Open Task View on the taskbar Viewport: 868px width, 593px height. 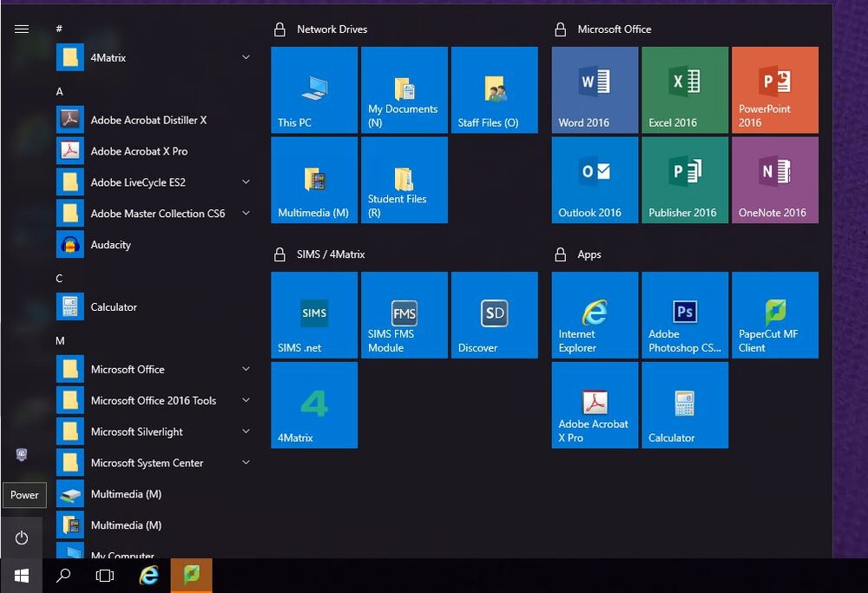tap(105, 576)
